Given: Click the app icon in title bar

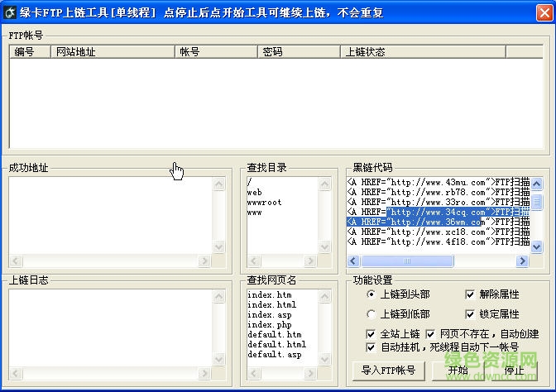Looking at the screenshot, I should coord(10,12).
